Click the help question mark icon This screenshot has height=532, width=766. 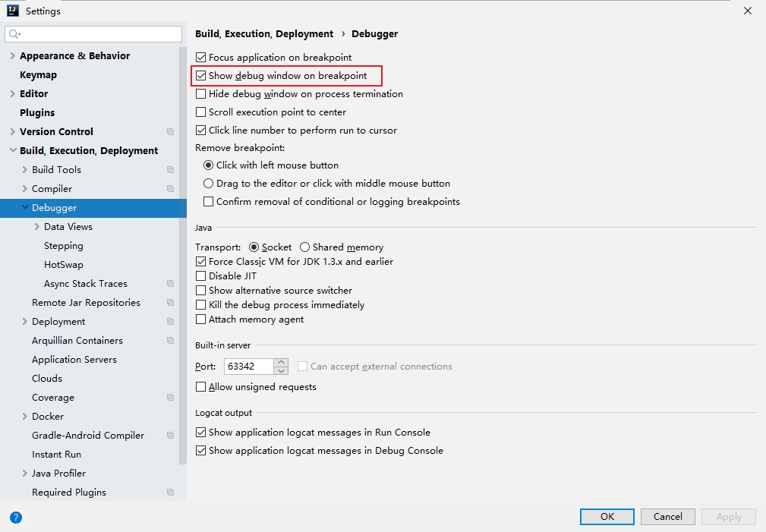coord(16,518)
